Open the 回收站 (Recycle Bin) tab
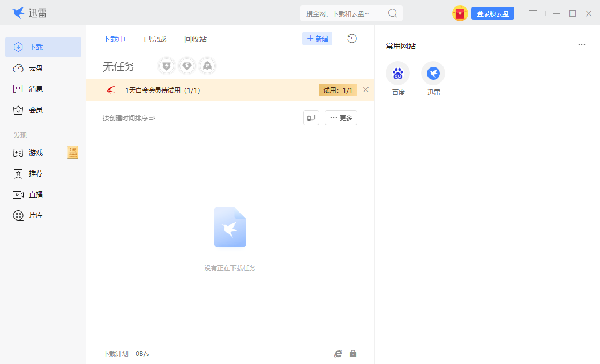This screenshot has width=600, height=364. (195, 38)
